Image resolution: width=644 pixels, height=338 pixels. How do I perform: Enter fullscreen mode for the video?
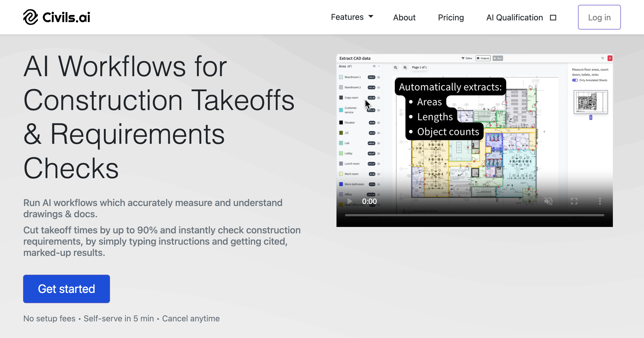tap(574, 201)
